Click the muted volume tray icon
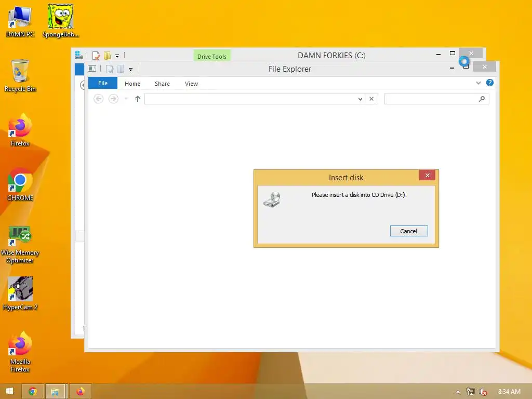This screenshot has height=399, width=532. click(483, 392)
